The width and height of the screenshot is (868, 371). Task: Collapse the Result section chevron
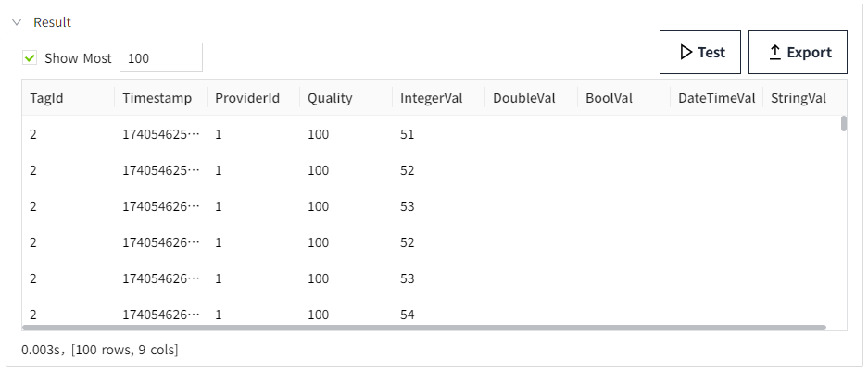pos(17,22)
